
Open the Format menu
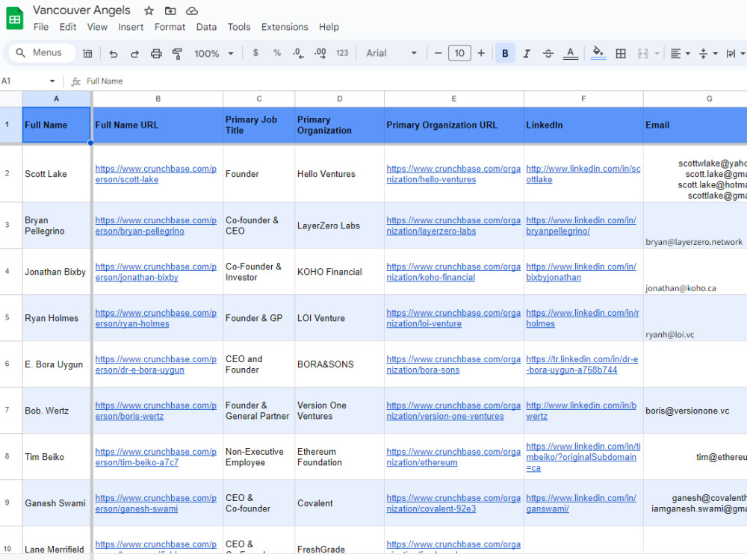(x=170, y=27)
